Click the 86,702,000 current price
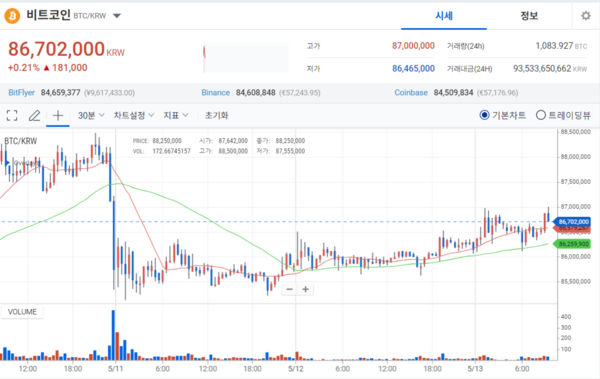 tap(56, 49)
